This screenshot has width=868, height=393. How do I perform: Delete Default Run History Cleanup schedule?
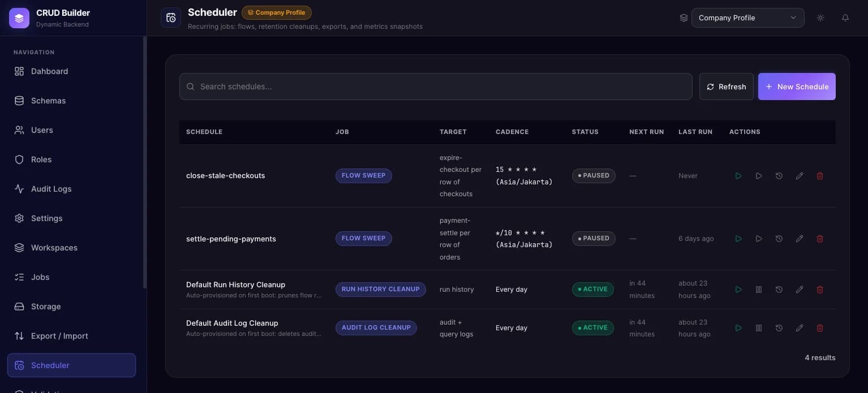coord(820,290)
